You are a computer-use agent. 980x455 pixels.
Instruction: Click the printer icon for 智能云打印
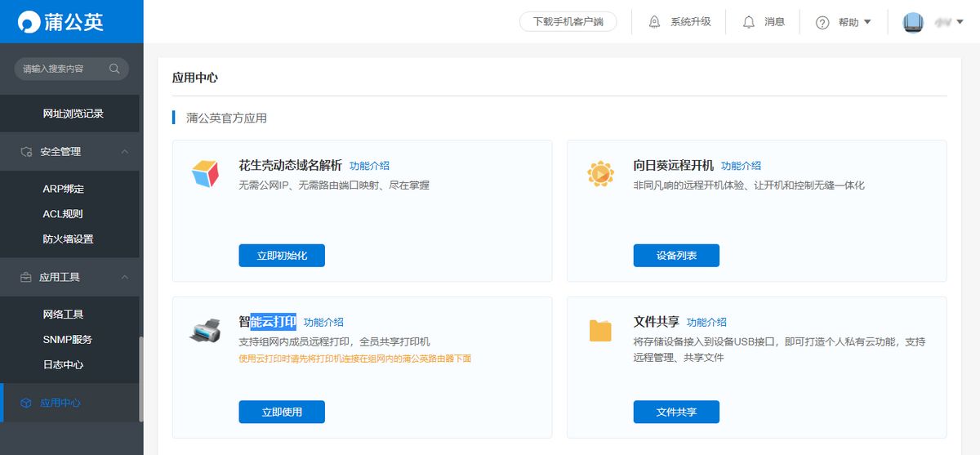click(x=205, y=330)
